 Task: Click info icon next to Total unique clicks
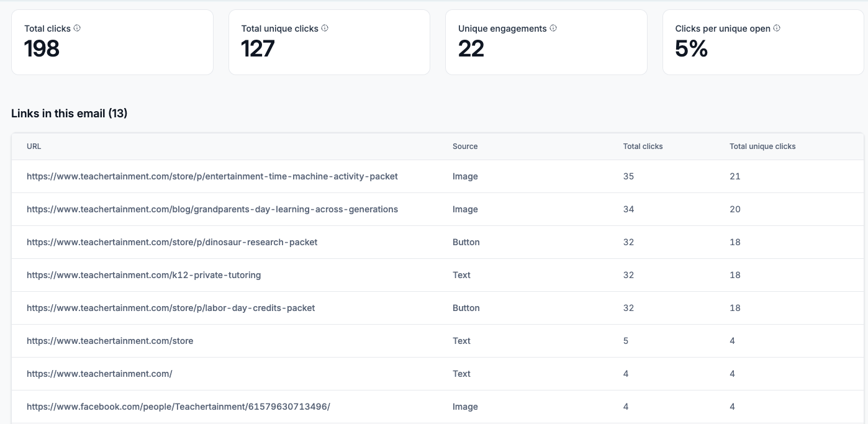(325, 28)
